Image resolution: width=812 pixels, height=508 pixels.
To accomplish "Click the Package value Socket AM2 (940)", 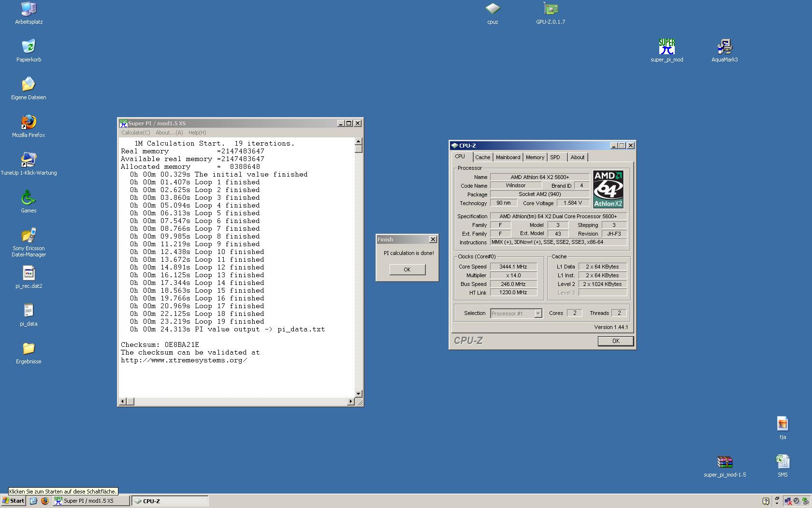I will point(540,194).
